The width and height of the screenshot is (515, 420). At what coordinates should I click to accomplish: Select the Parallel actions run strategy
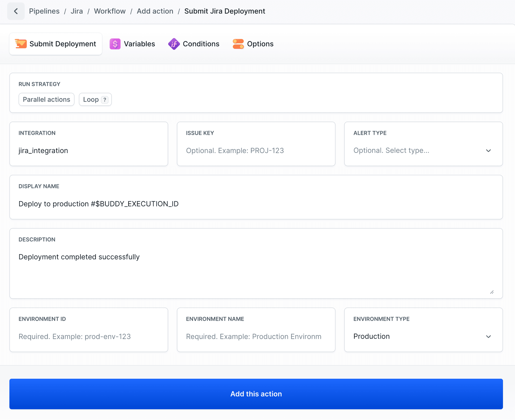(x=46, y=99)
